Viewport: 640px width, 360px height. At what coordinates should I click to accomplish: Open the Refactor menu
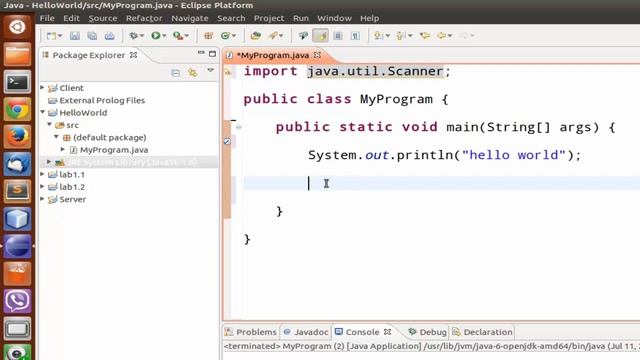point(144,18)
